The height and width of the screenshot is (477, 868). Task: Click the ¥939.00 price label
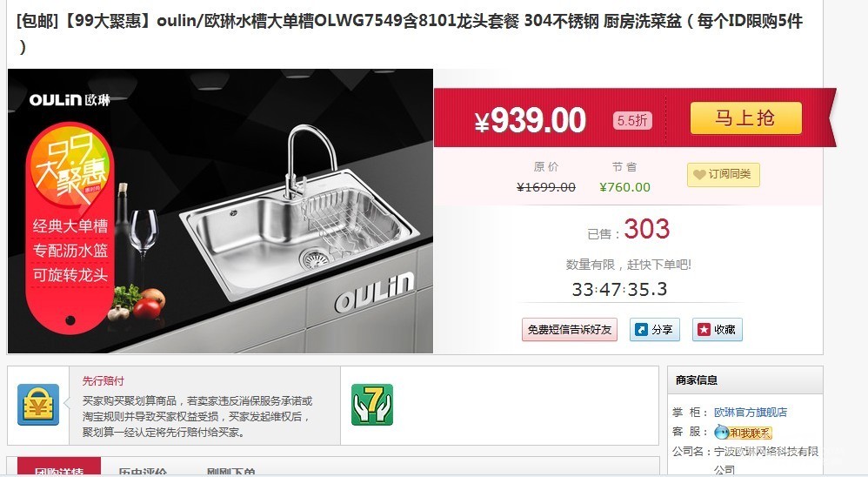pyautogui.click(x=530, y=119)
